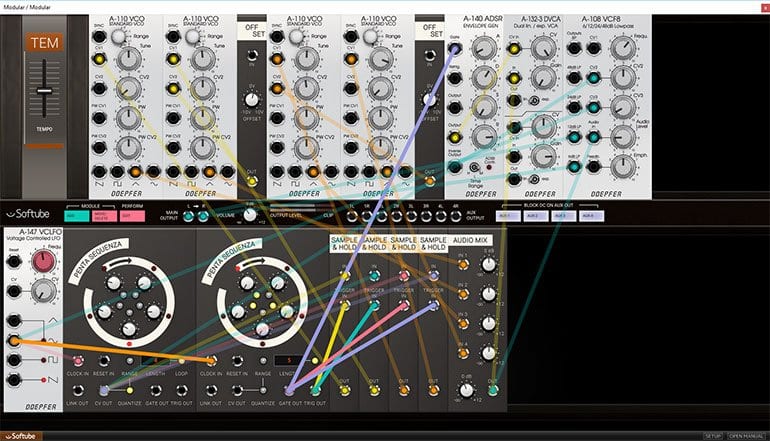Click the Sync jack on first A-110 VCO

pyautogui.click(x=99, y=36)
